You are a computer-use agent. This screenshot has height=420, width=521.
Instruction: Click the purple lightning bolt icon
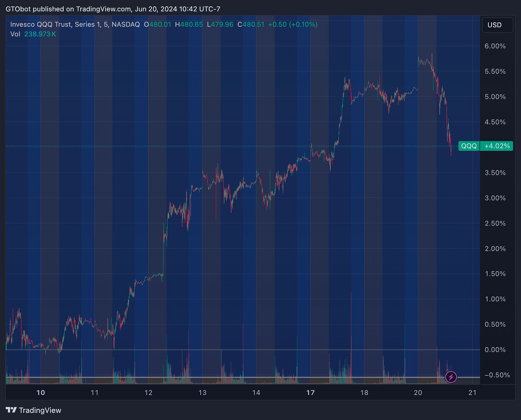point(451,377)
